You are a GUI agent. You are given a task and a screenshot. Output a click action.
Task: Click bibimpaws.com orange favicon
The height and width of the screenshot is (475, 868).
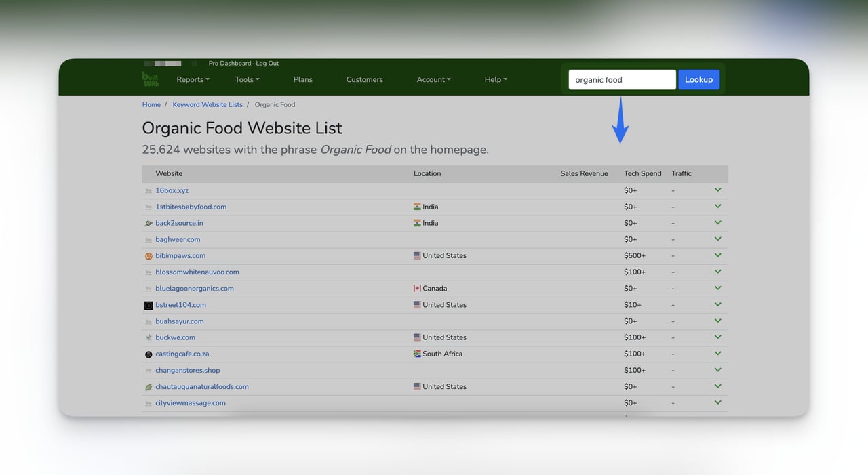point(149,256)
